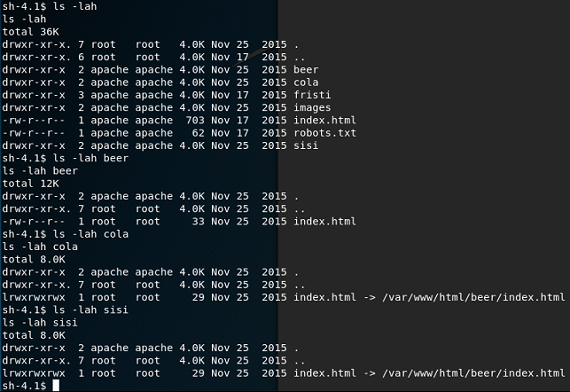Screen dimensions: 570x392
Task: Click the 33-byte index.html in beer listing
Action: [x=324, y=221]
